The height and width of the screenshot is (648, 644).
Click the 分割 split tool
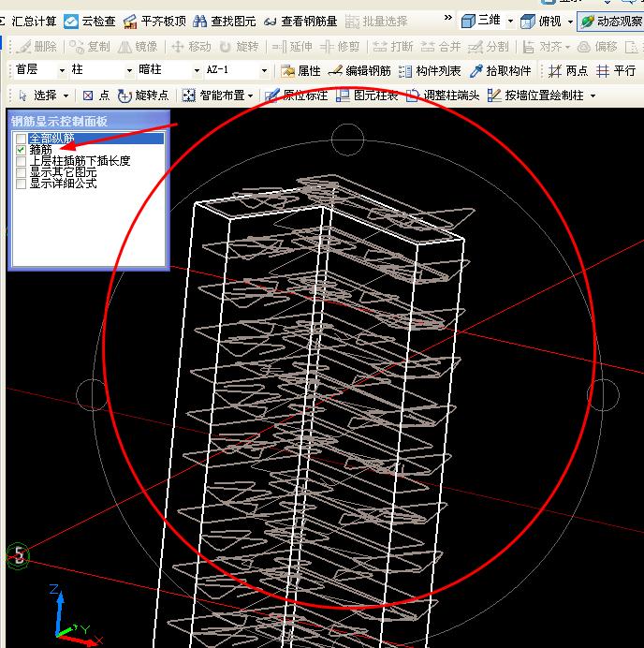[x=489, y=47]
